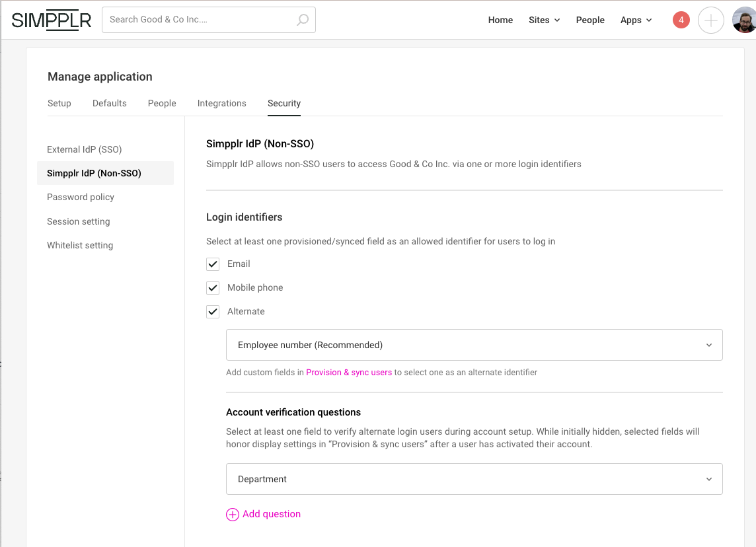Click the Search Good & Co Inc. field

[198, 20]
